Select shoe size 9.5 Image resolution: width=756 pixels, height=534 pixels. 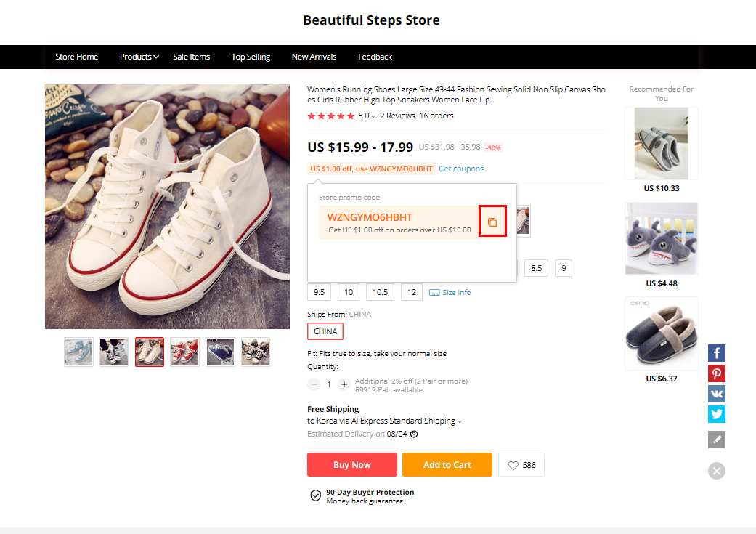point(319,292)
